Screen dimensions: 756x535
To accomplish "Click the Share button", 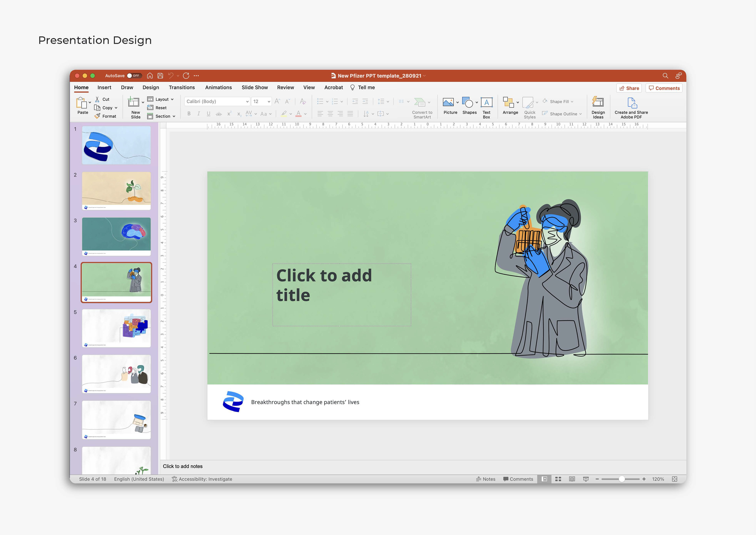I will pyautogui.click(x=629, y=88).
